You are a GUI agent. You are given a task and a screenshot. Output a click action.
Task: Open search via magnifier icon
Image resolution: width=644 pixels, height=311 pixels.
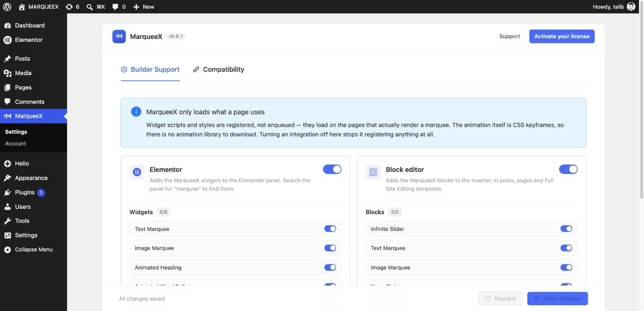point(90,7)
